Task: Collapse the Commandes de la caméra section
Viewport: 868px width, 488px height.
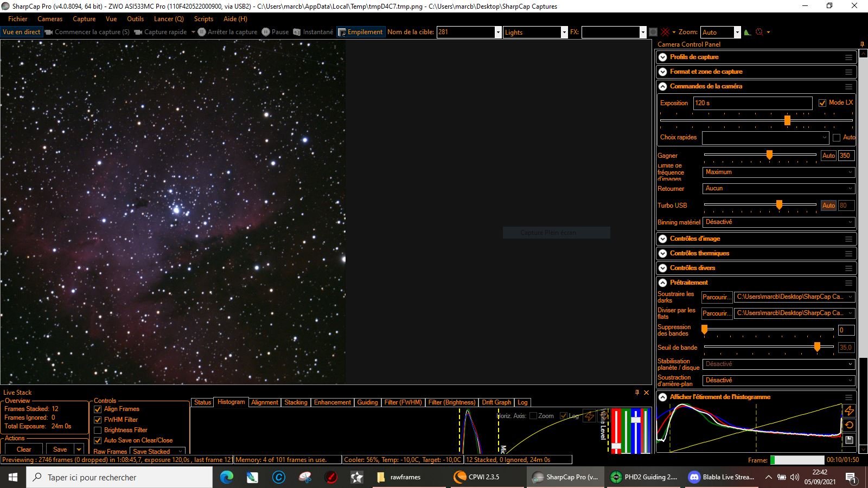Action: (662, 86)
